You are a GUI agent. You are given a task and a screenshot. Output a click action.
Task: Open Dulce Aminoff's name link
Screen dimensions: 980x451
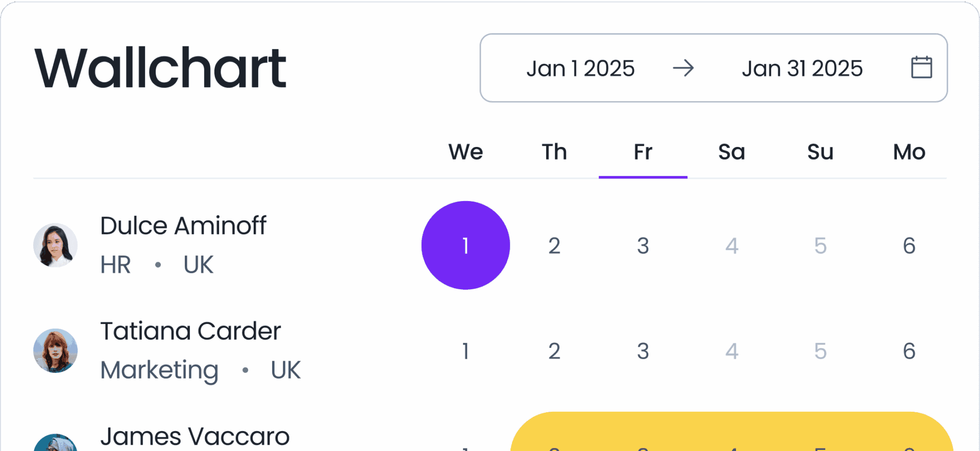[183, 226]
